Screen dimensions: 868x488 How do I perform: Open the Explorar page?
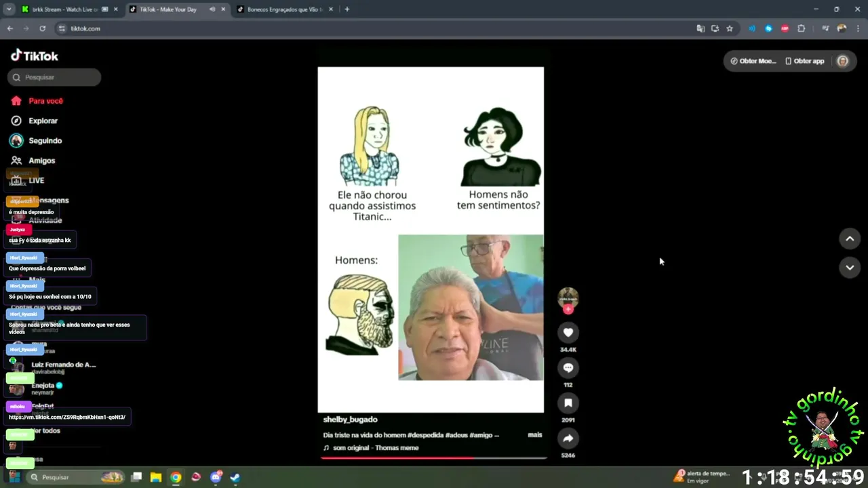(35, 121)
